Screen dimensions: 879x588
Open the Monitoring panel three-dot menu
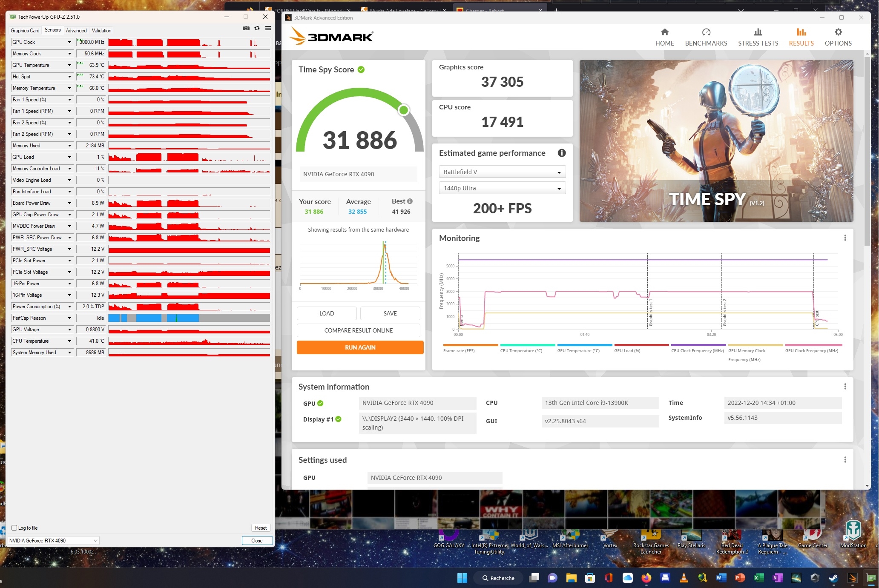845,238
